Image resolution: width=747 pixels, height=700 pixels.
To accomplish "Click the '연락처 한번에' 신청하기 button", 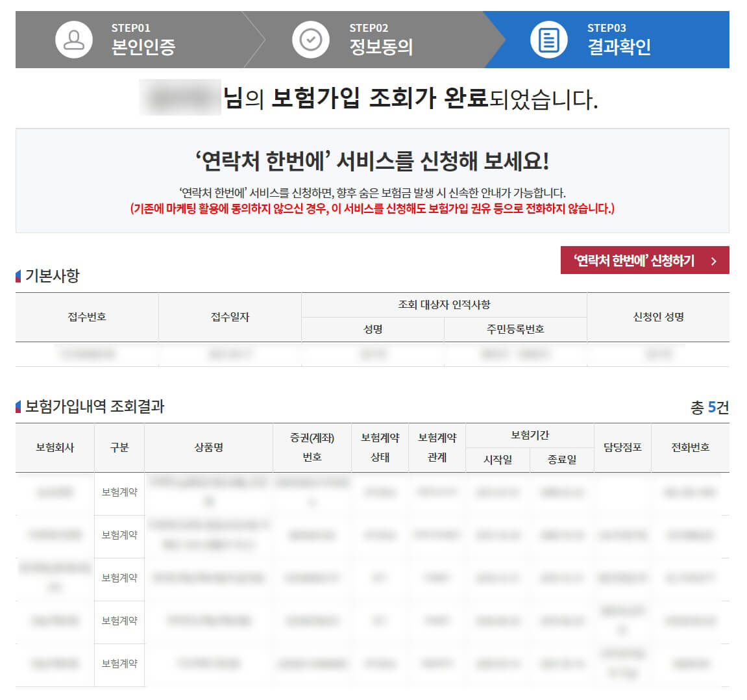I will coord(645,259).
